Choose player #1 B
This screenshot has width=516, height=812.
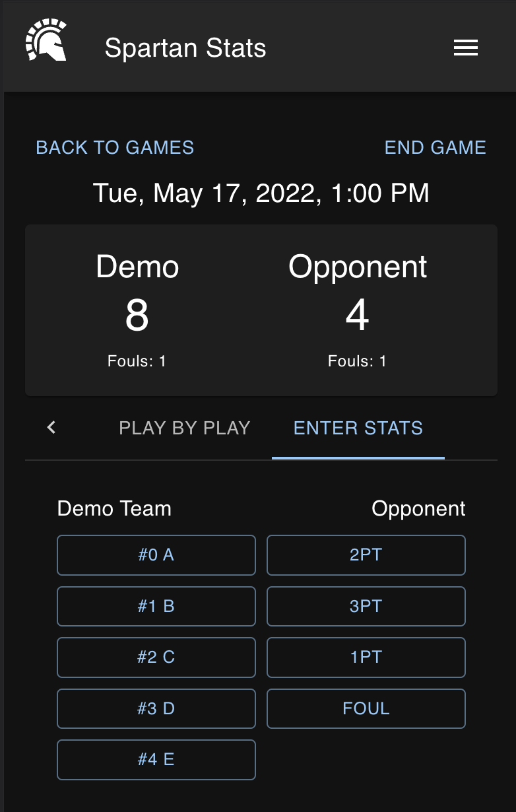pyautogui.click(x=156, y=606)
